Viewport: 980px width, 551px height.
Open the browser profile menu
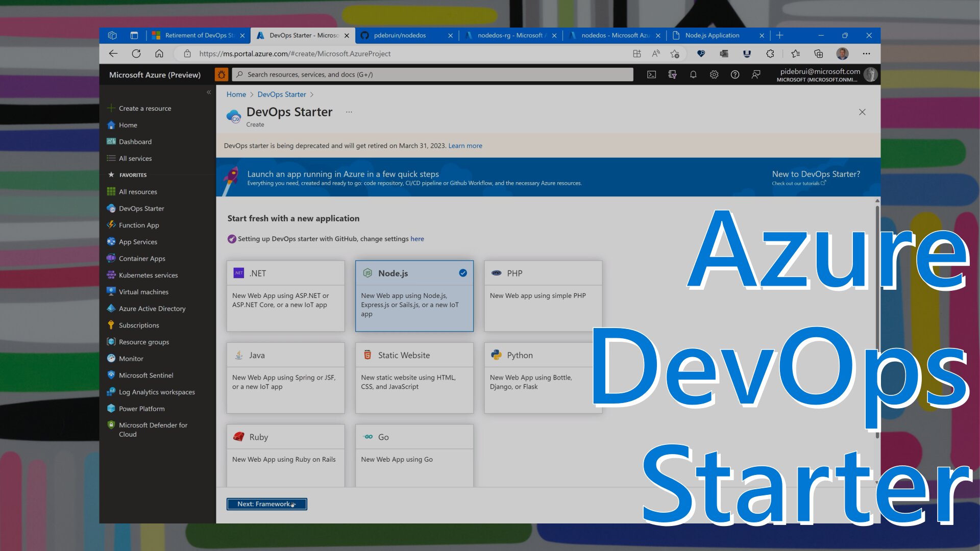[842, 54]
